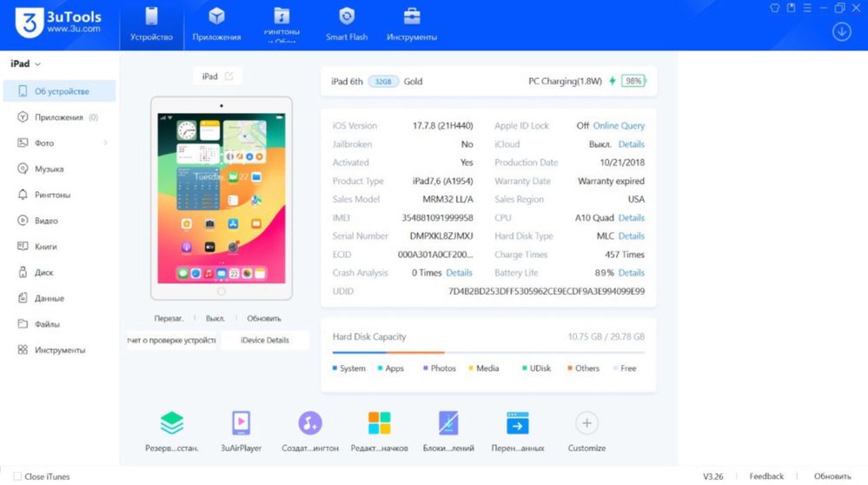Click the iPad screen preview thumbnail
Screen dimensions: 868x485
pos(222,198)
